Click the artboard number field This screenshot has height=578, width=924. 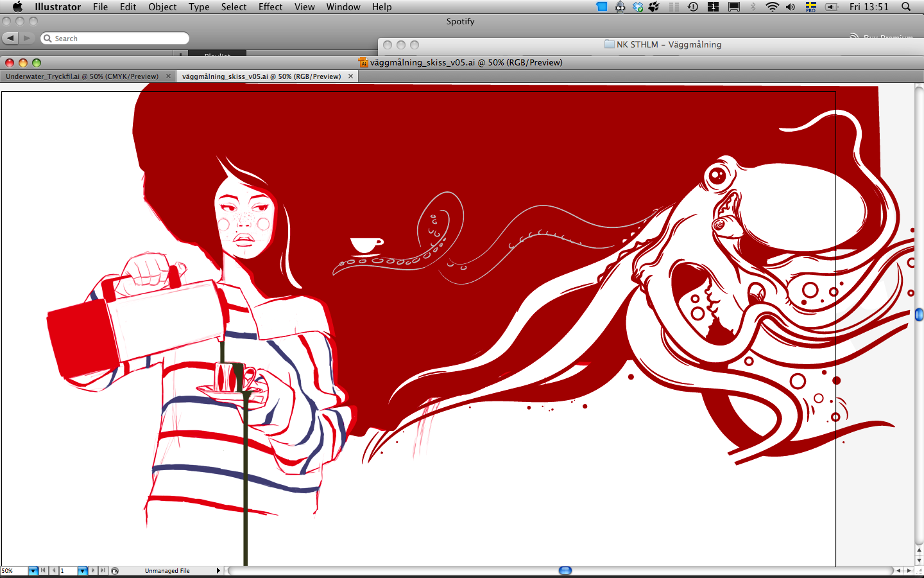[x=69, y=570]
